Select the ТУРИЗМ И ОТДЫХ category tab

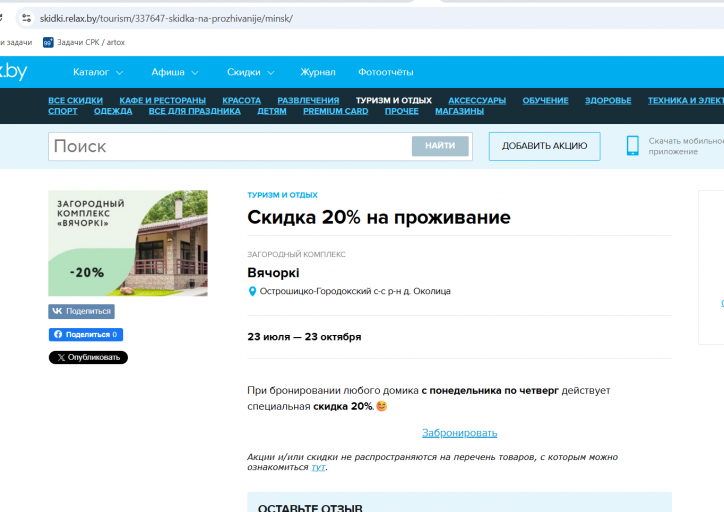coord(393,101)
